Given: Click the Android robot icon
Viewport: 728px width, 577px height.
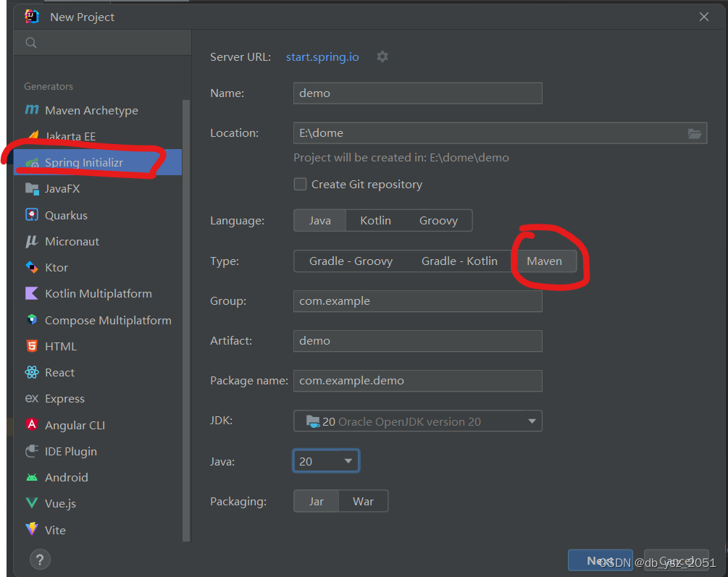Looking at the screenshot, I should (32, 477).
